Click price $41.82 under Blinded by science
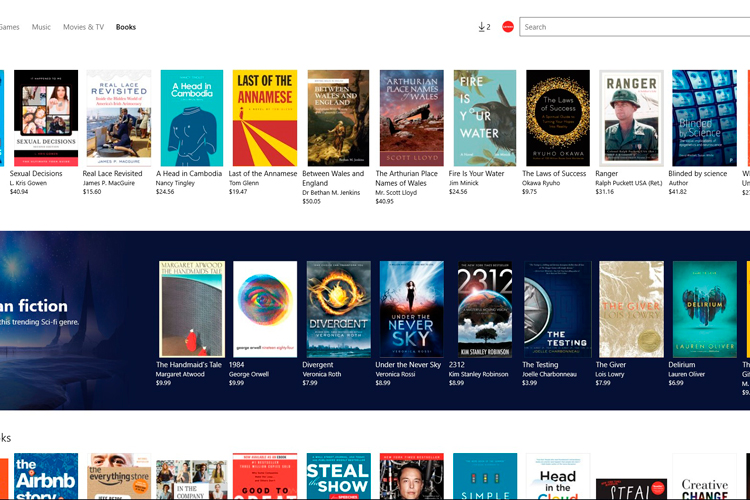 coord(678,192)
